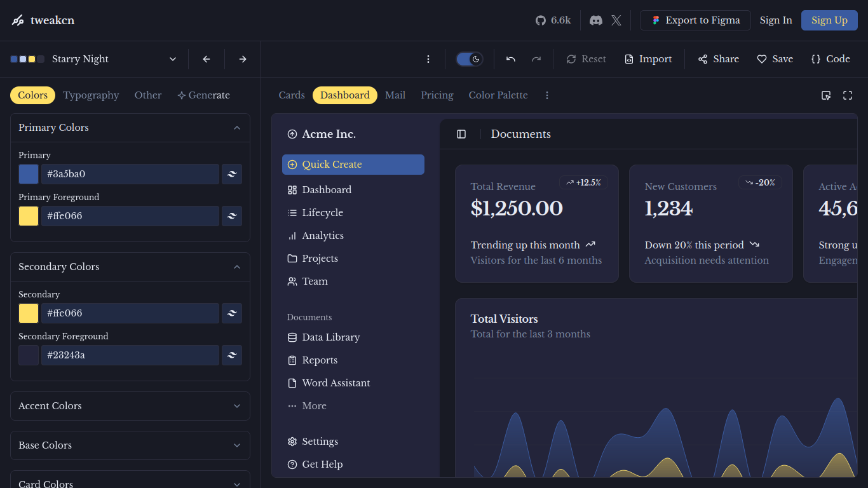This screenshot has height=488, width=868.
Task: Expand the Accent Colors section
Action: (130, 406)
